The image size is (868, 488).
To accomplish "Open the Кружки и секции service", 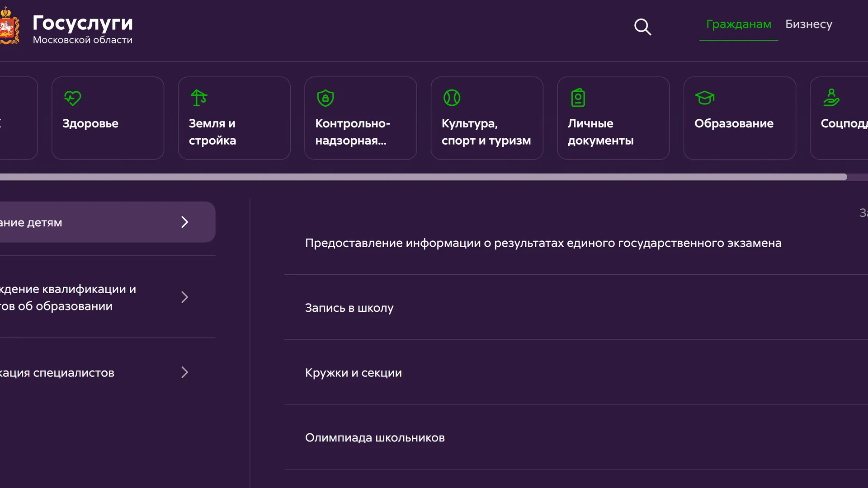I will 353,373.
